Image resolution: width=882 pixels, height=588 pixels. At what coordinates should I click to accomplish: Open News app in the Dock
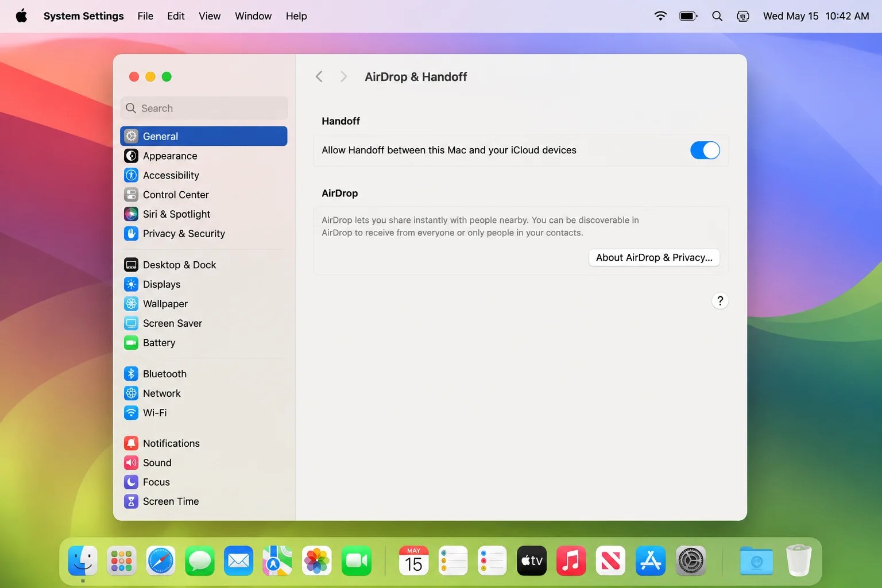pyautogui.click(x=610, y=560)
